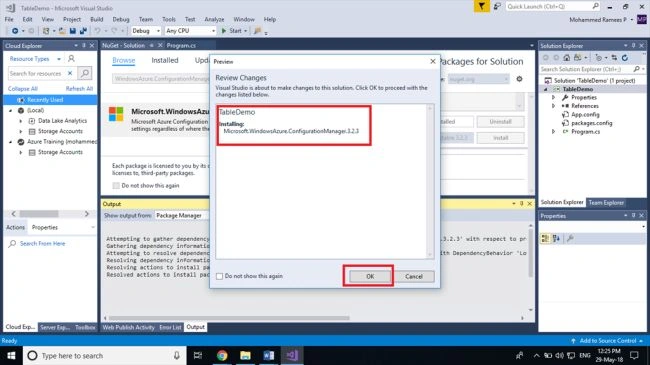This screenshot has height=365, width=650.
Task: Collapse the Azure Training subscription node
Action: pyautogui.click(x=11, y=142)
